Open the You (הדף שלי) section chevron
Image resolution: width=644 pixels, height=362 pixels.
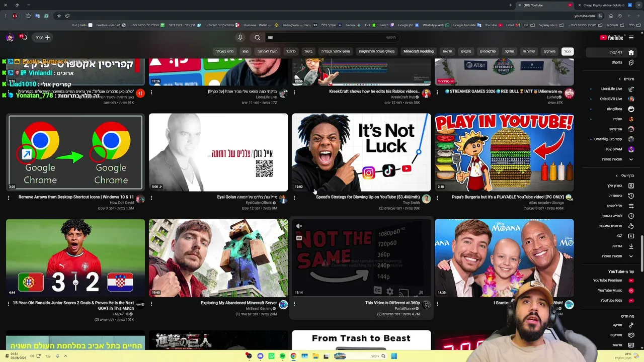[617, 175]
